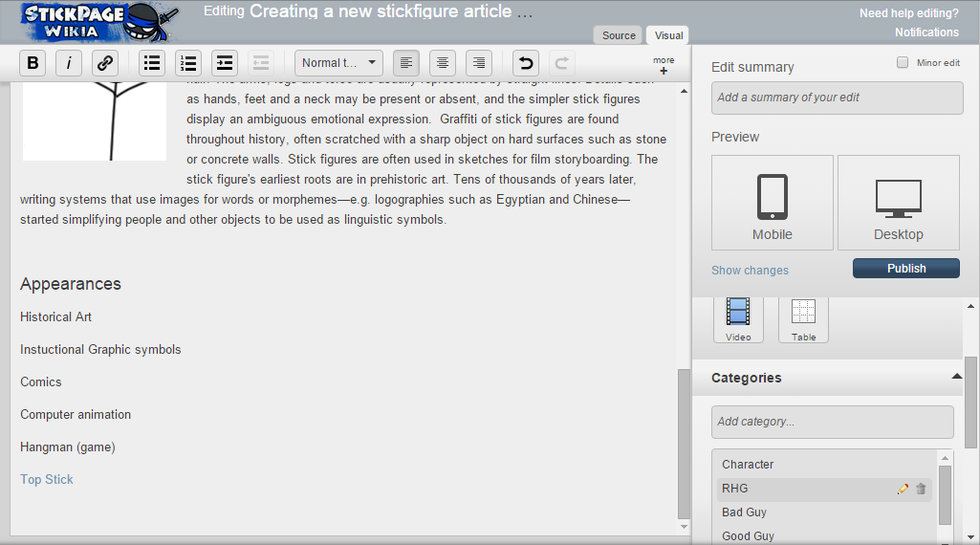Align text to the left
980x545 pixels.
[406, 63]
